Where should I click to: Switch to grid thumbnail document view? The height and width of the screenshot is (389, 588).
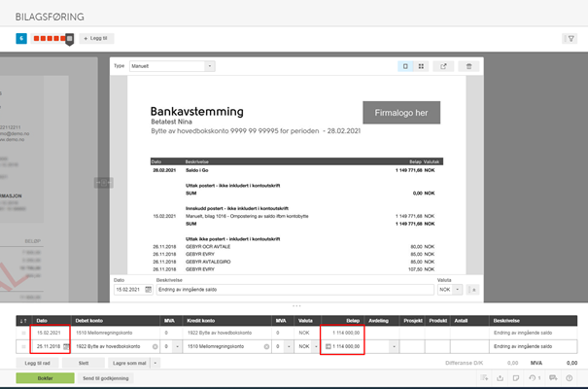421,66
